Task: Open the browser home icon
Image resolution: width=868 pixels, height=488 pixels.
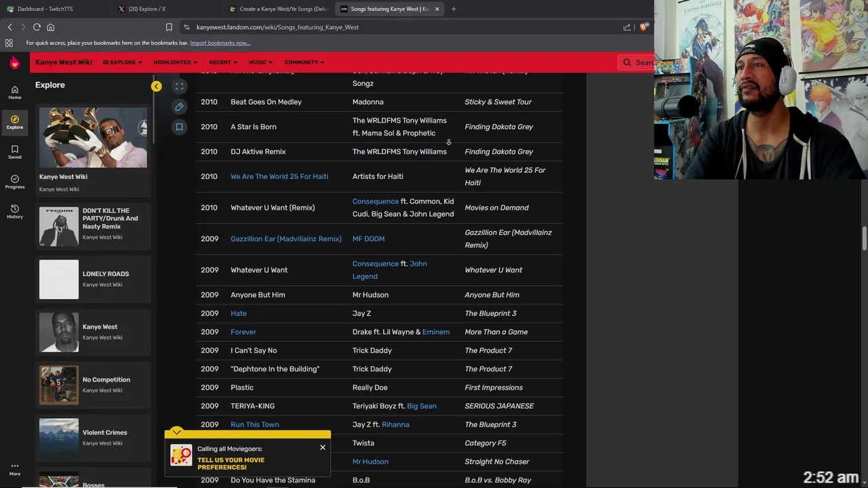Action: point(50,27)
